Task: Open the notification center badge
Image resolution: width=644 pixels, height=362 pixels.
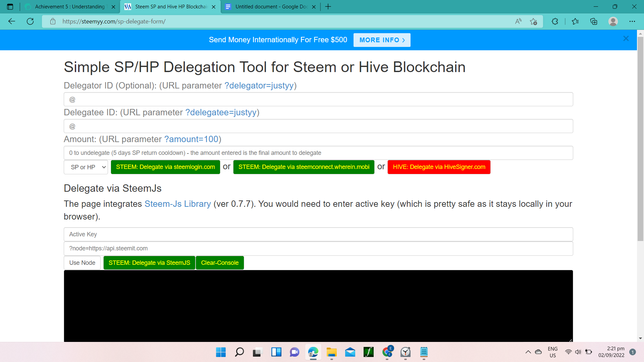Action: coord(633,352)
